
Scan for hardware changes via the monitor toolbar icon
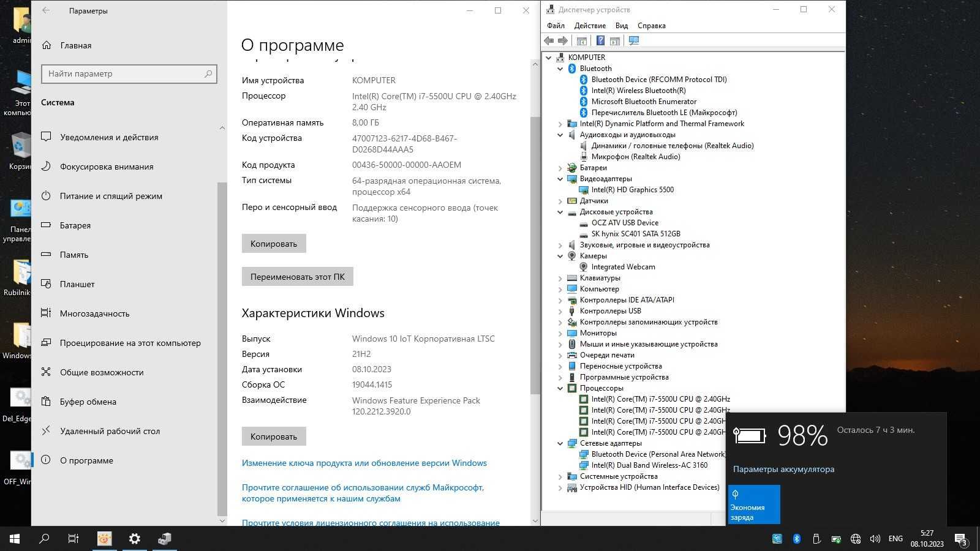pos(634,41)
